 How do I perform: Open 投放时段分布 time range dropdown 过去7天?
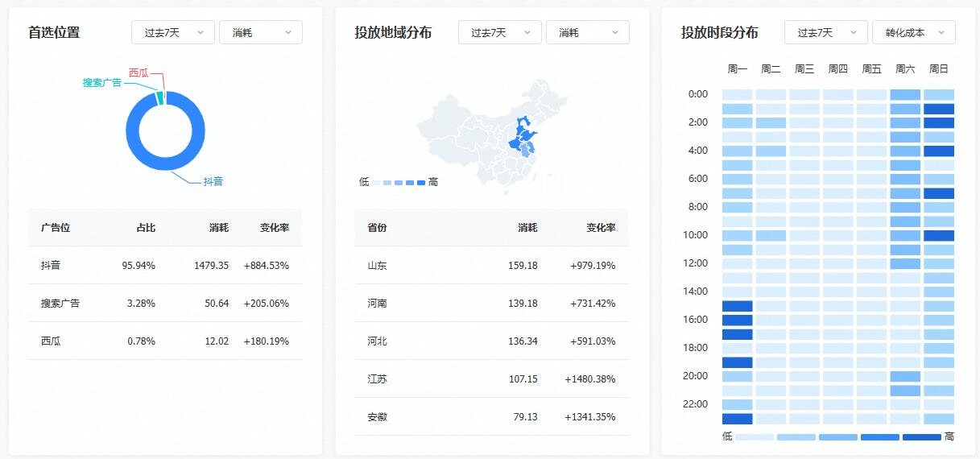pyautogui.click(x=826, y=32)
